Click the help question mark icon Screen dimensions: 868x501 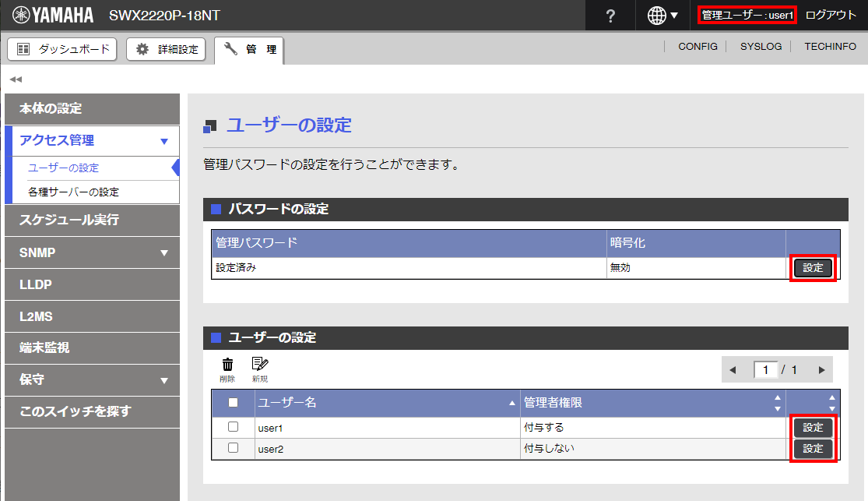(610, 16)
